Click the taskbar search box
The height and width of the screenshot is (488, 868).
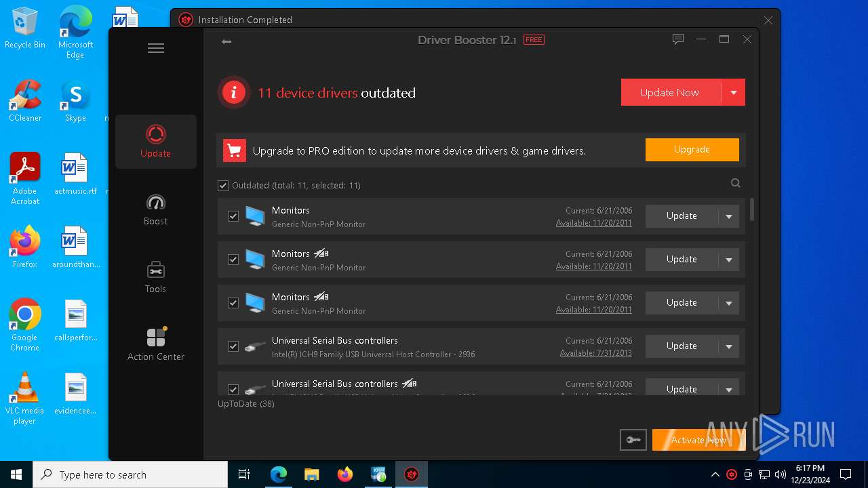(x=130, y=474)
